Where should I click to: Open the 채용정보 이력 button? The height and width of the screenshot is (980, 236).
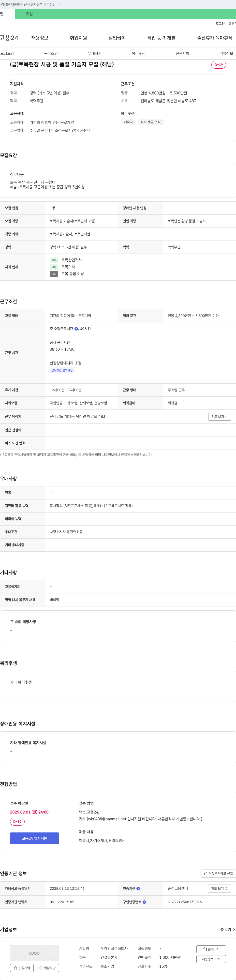211,959
